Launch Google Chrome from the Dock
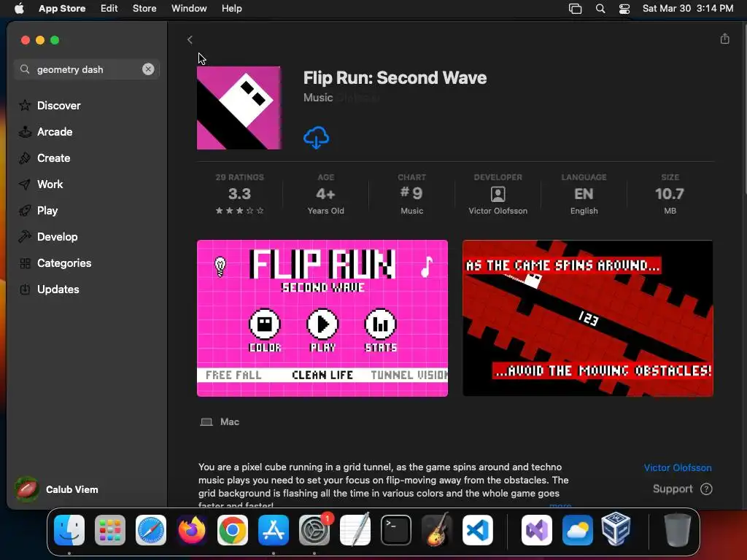This screenshot has width=747, height=560. tap(233, 530)
